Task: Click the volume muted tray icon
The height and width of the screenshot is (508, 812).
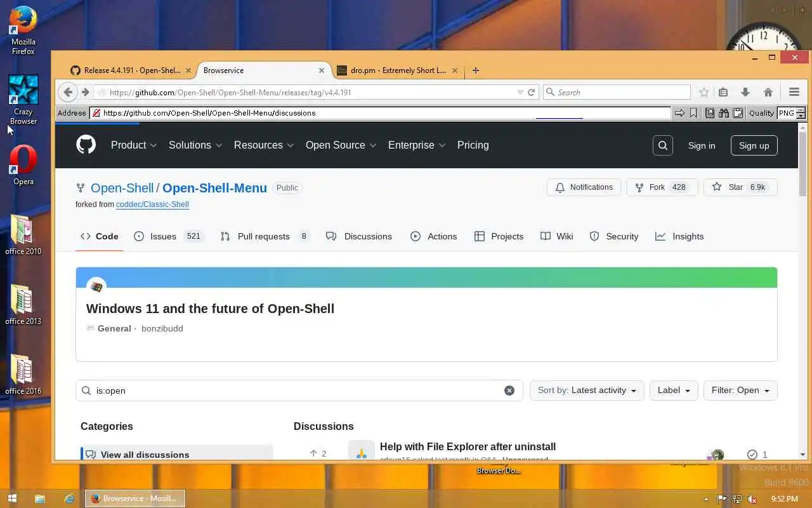Action: pos(752,498)
